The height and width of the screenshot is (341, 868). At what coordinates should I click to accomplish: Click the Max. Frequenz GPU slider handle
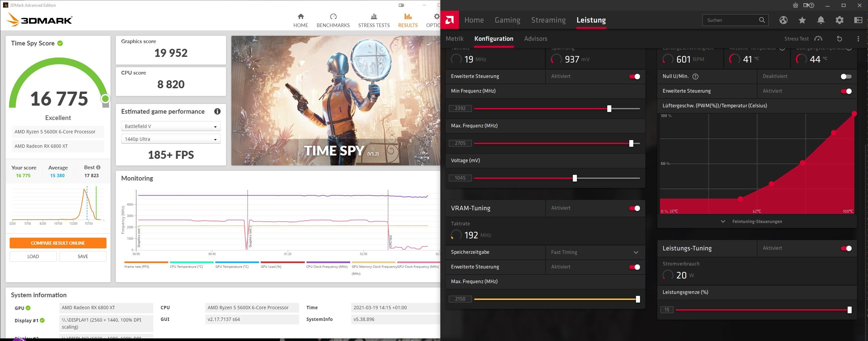pos(631,143)
